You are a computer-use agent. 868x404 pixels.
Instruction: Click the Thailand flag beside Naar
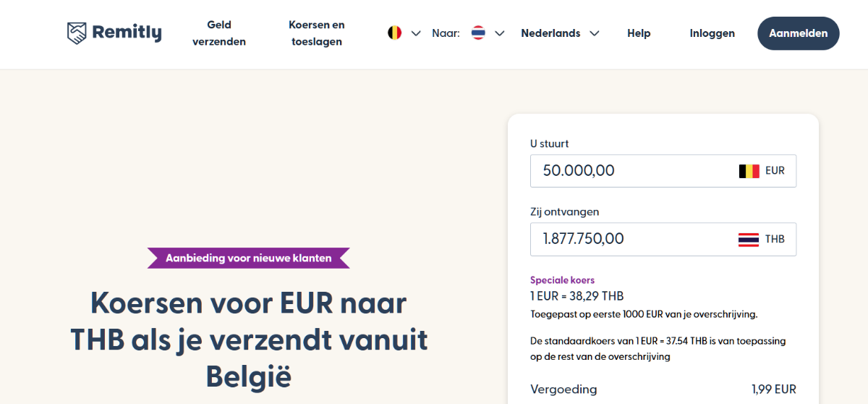coord(478,33)
